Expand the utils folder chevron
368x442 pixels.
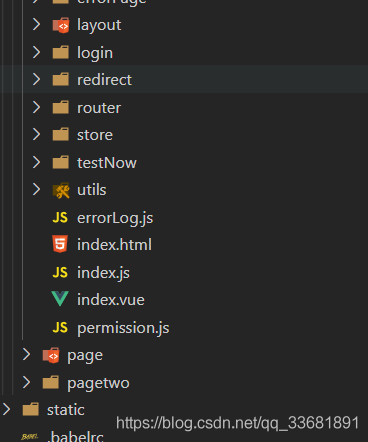coord(36,189)
